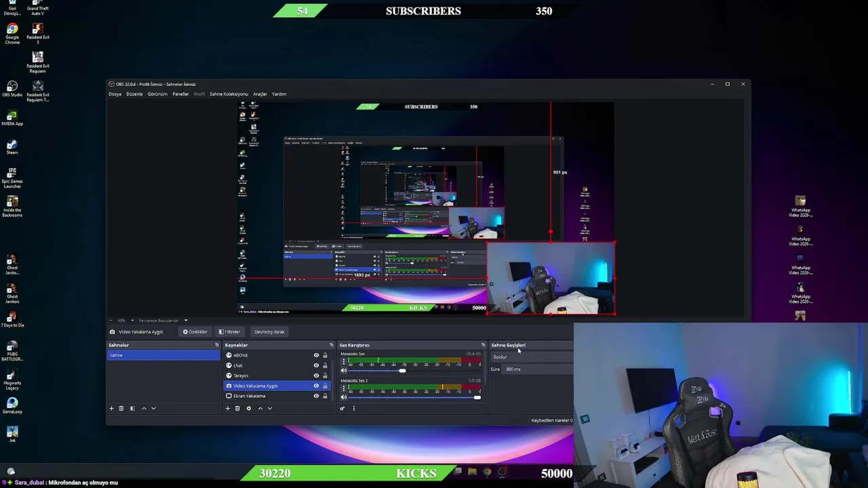Open Google Chrome desktop shortcut

[12, 34]
